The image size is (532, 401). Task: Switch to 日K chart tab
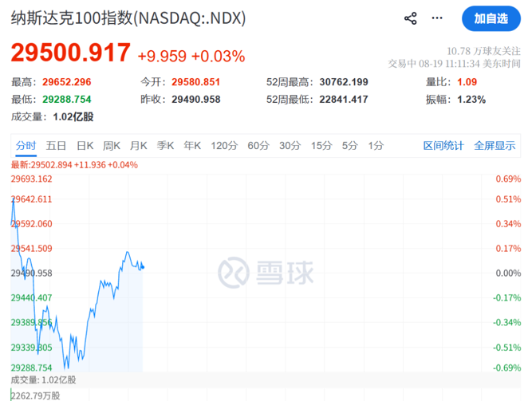[x=85, y=146]
